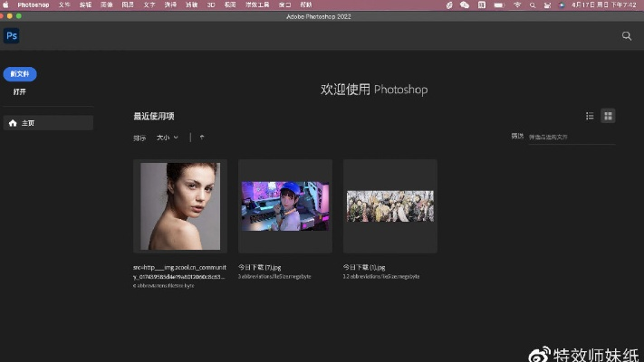Viewport: 644px width, 362px height.
Task: Open the 帮助 menu
Action: tap(306, 5)
